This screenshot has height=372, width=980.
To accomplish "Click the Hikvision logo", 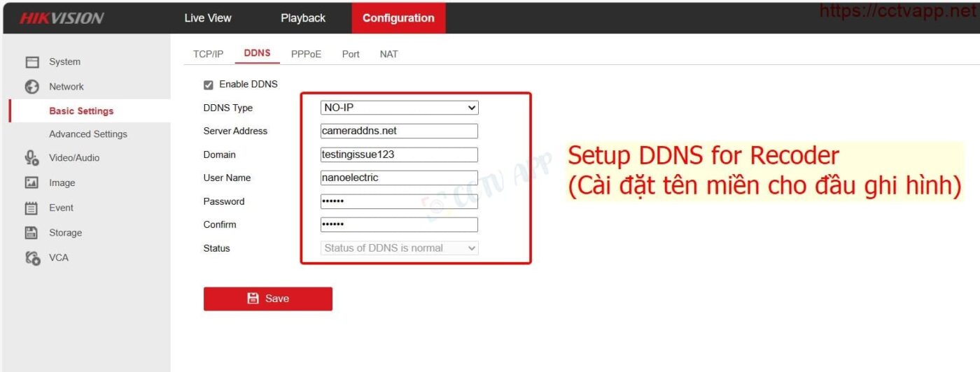I will [x=62, y=19].
